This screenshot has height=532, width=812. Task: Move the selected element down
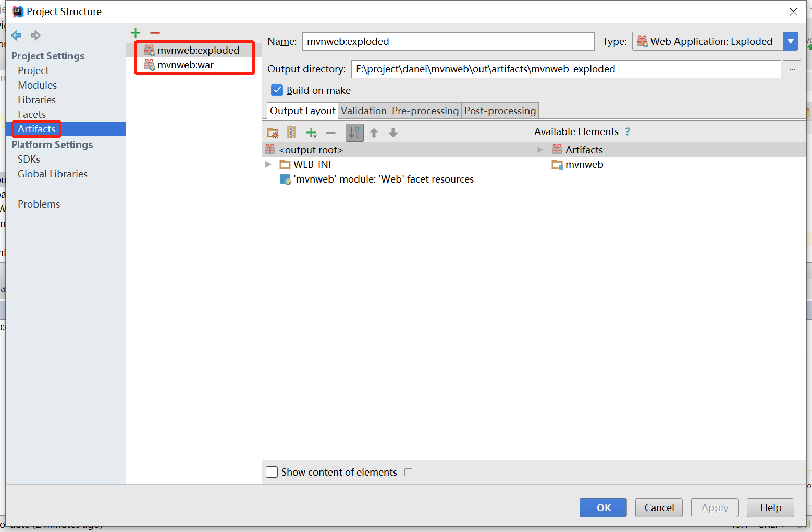(x=393, y=132)
